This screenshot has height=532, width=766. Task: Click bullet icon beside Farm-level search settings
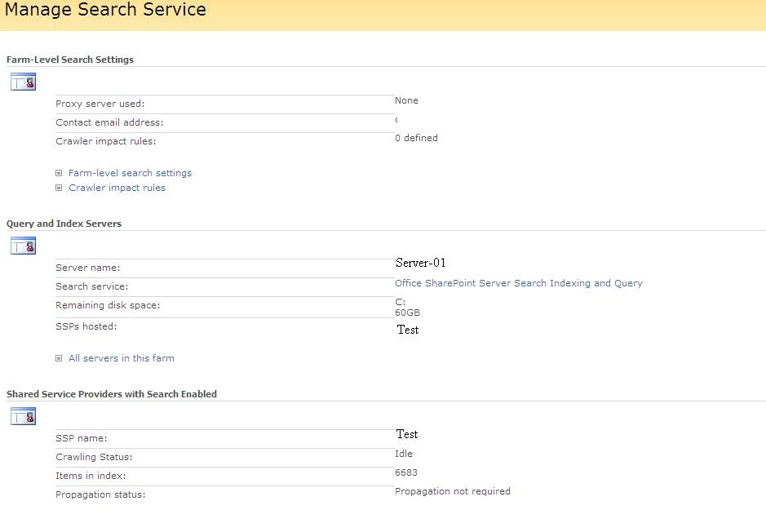tap(59, 173)
